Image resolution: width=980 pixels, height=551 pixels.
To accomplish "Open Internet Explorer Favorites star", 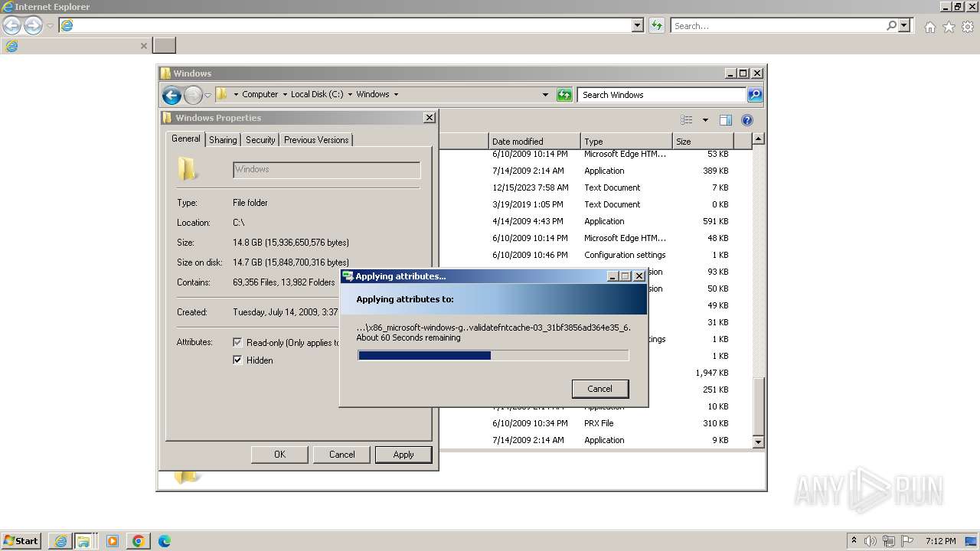I will 949,27.
